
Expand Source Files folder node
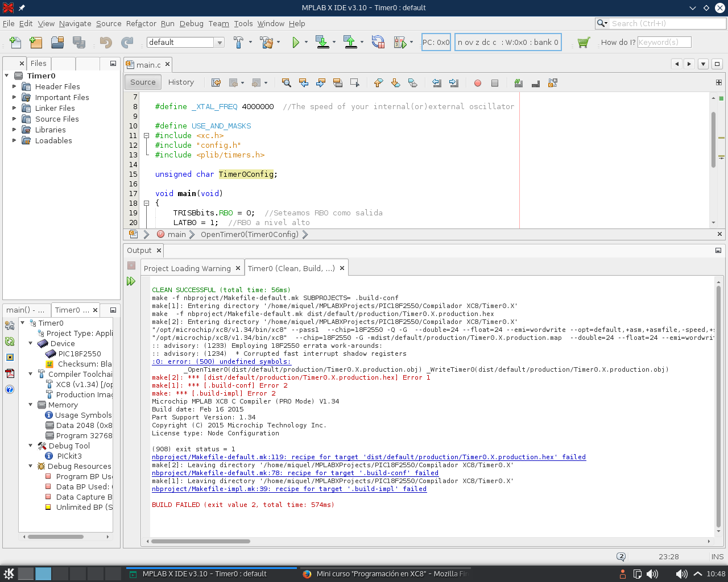pyautogui.click(x=14, y=119)
